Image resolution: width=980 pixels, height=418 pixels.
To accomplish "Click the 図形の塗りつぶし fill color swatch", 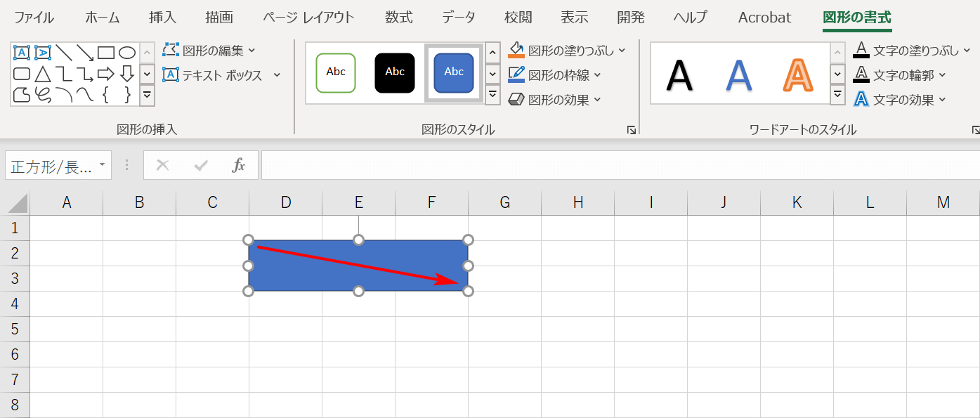I will (x=517, y=50).
